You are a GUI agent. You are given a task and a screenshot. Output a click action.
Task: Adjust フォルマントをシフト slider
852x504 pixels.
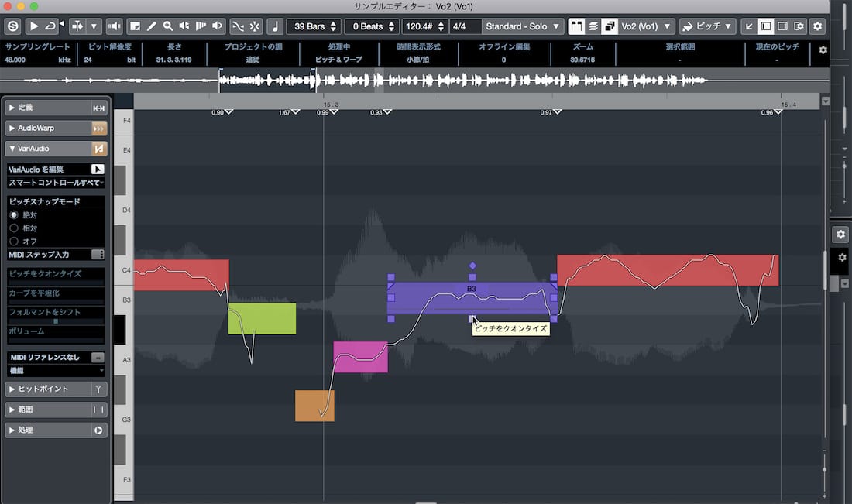point(56,321)
